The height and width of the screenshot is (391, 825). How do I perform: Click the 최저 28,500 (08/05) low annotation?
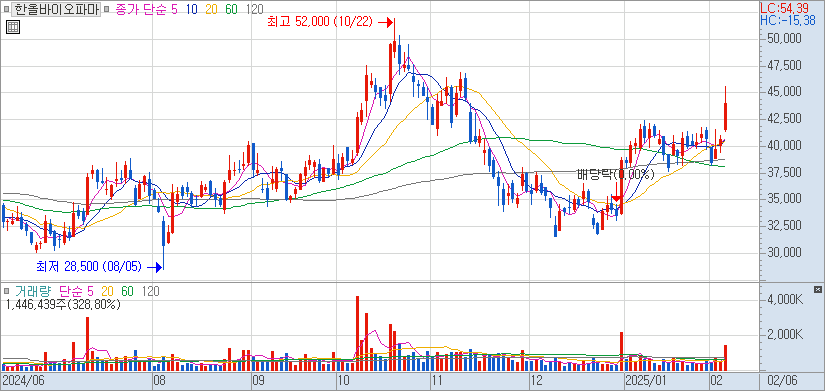[89, 267]
